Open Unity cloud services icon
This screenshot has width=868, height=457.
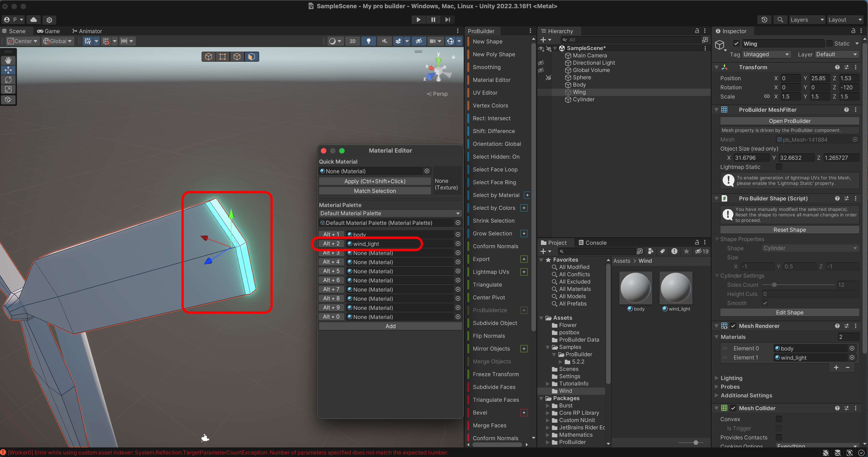(34, 19)
